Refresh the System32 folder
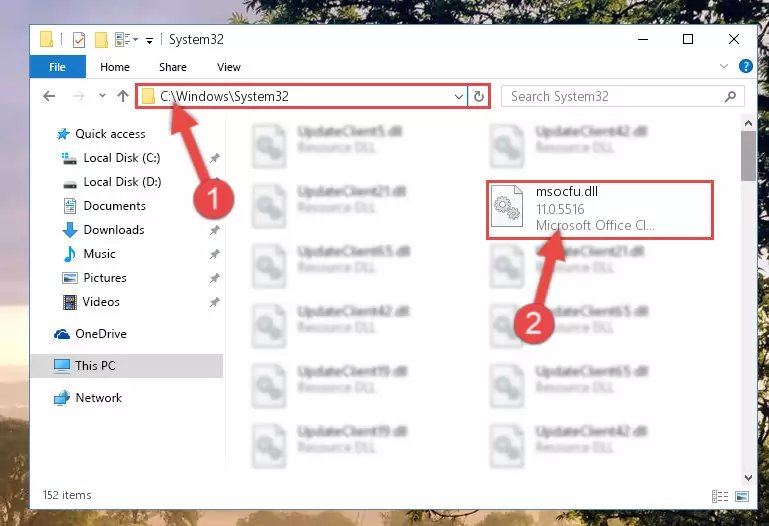 pyautogui.click(x=479, y=97)
